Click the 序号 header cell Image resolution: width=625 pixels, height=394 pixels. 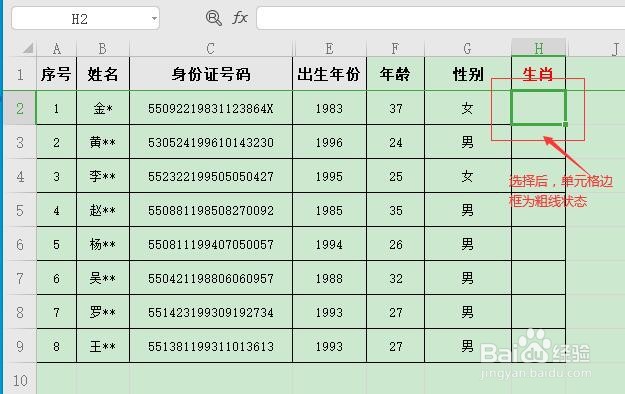(x=56, y=74)
